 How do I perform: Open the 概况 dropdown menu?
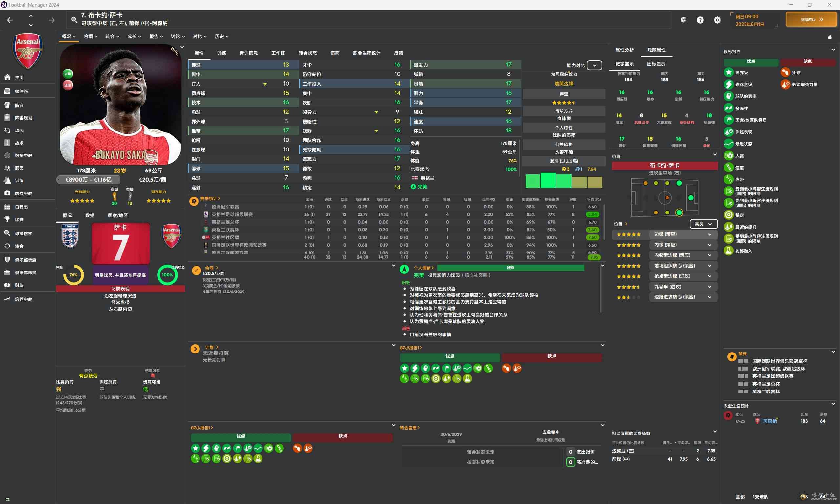pyautogui.click(x=69, y=36)
